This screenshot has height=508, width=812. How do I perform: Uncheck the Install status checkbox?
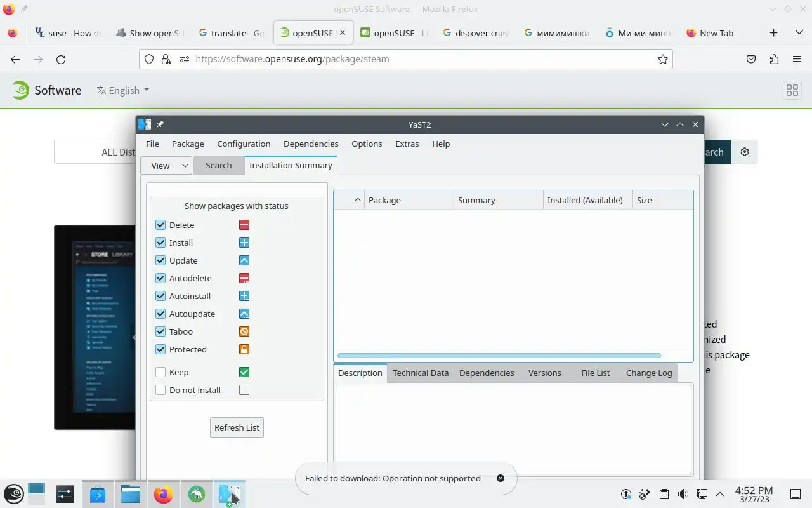160,243
